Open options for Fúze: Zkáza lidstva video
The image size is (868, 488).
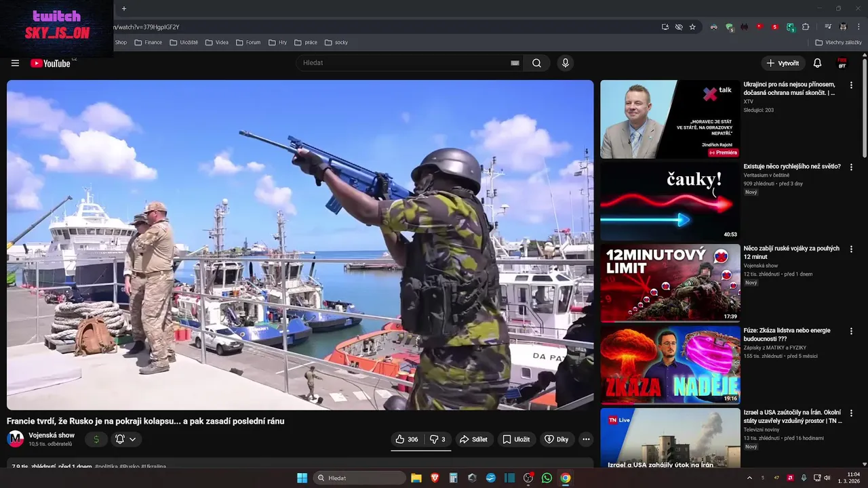click(851, 331)
